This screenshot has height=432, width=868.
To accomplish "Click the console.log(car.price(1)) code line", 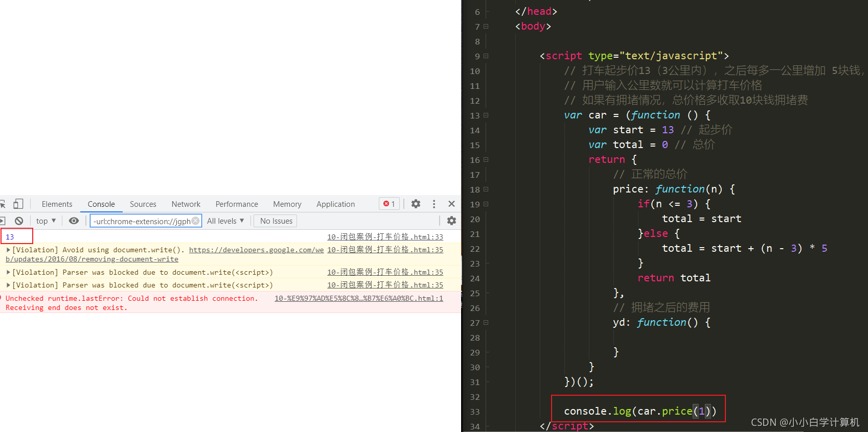I will click(640, 411).
